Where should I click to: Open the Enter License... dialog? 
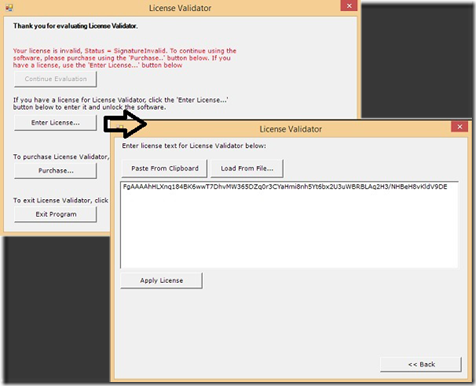[x=55, y=123]
